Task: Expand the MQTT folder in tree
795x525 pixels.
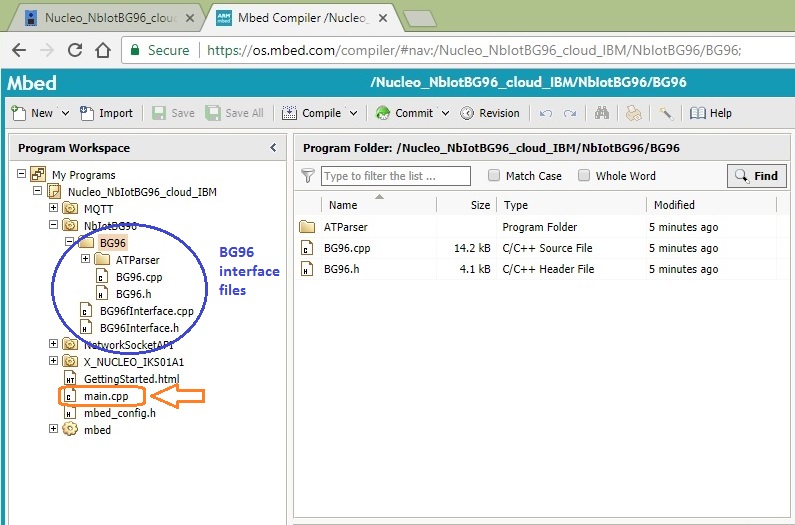Action: click(54, 208)
